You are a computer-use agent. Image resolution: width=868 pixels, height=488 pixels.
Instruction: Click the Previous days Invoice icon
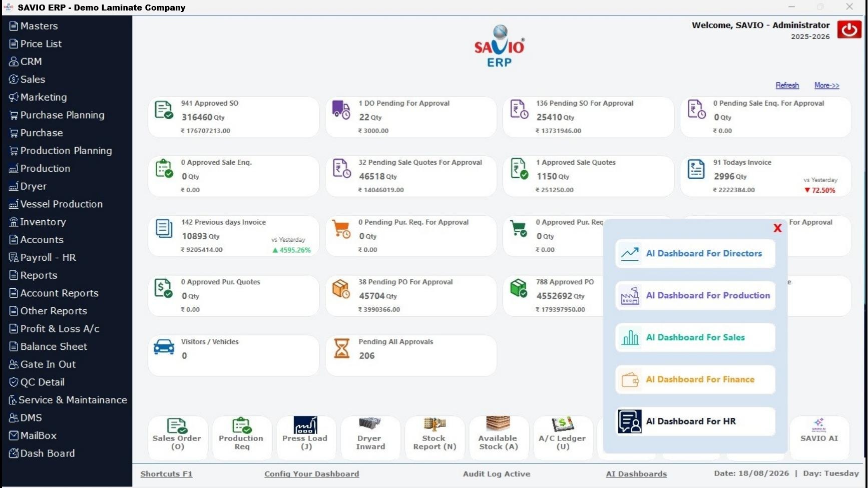click(x=164, y=229)
